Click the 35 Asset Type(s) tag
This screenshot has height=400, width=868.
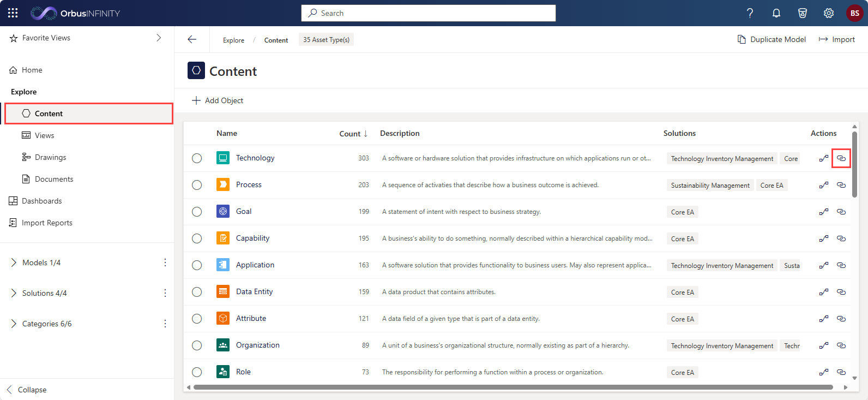click(x=326, y=39)
